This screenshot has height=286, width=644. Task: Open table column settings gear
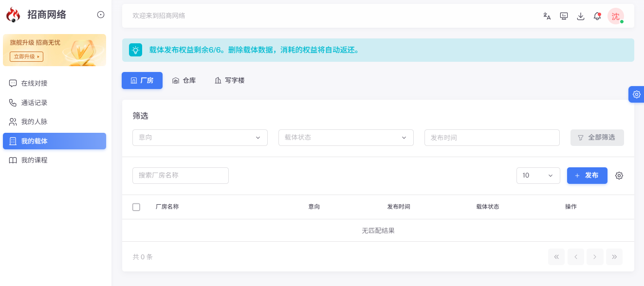coord(619,176)
